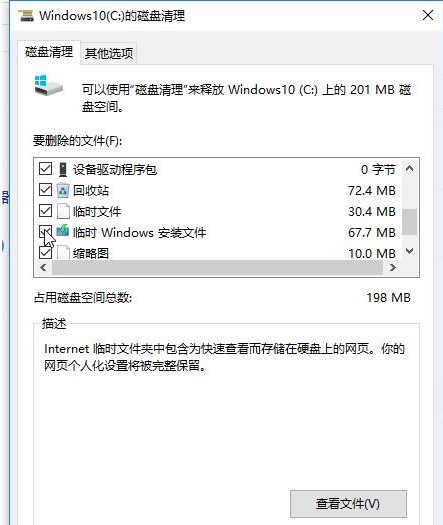Close the disk cleanup dialog

tap(428, 15)
